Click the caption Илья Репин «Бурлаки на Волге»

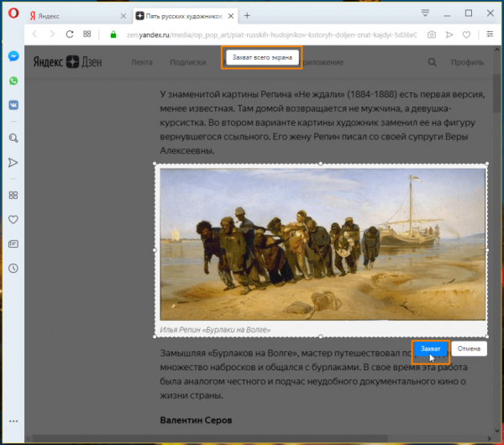click(x=215, y=330)
